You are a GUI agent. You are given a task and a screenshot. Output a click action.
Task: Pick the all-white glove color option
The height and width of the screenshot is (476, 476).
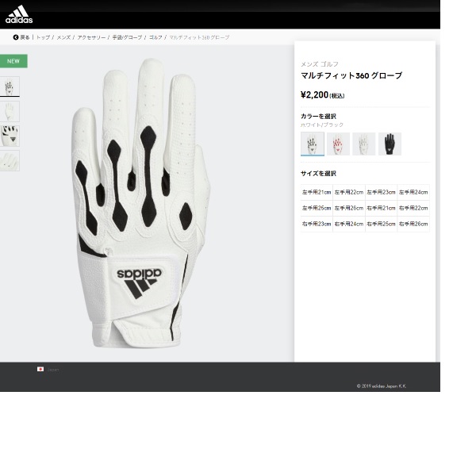tap(364, 144)
